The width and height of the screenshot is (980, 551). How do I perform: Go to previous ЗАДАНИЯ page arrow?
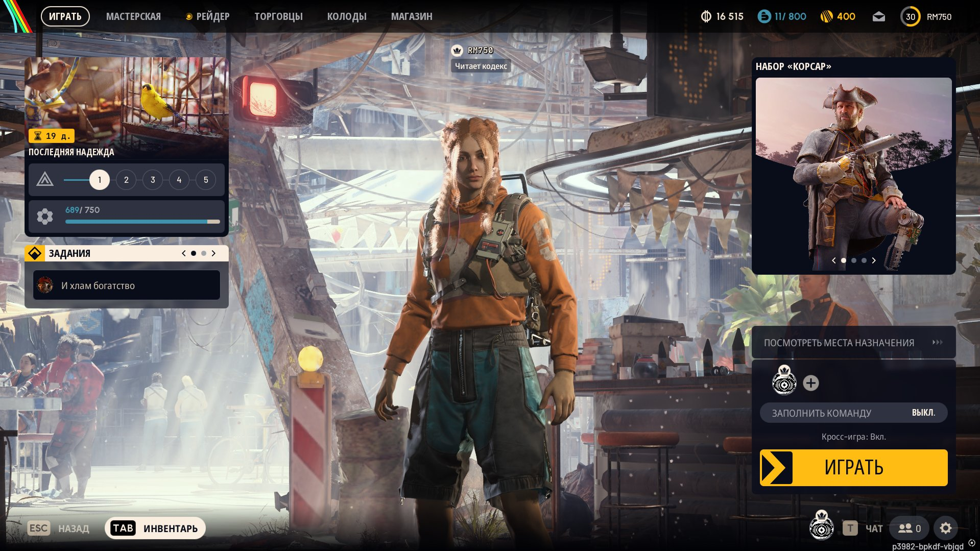coord(184,253)
